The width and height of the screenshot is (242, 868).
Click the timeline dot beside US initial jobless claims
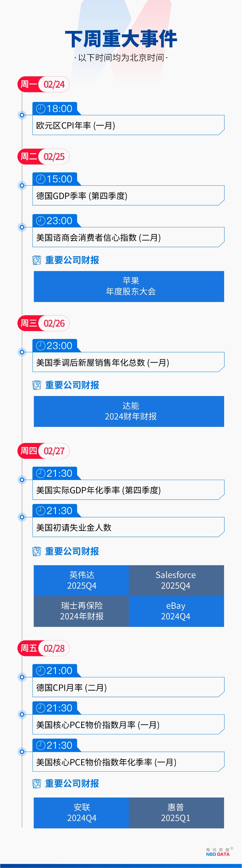pyautogui.click(x=22, y=517)
